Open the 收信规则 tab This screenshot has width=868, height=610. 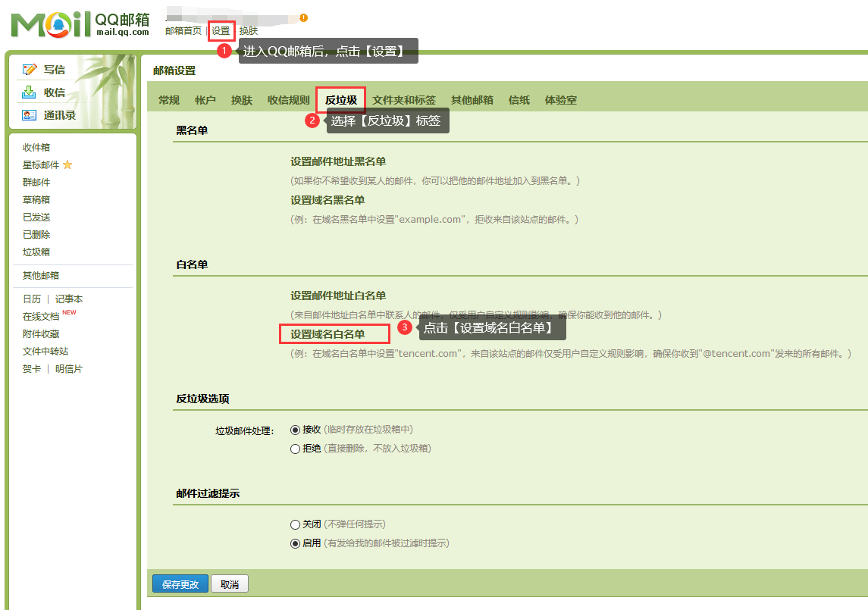[288, 100]
